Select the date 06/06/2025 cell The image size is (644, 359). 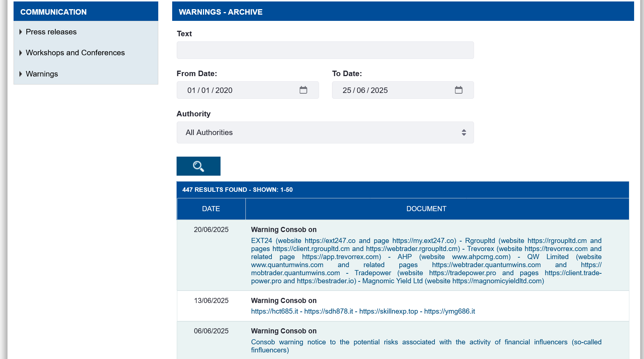tap(211, 331)
